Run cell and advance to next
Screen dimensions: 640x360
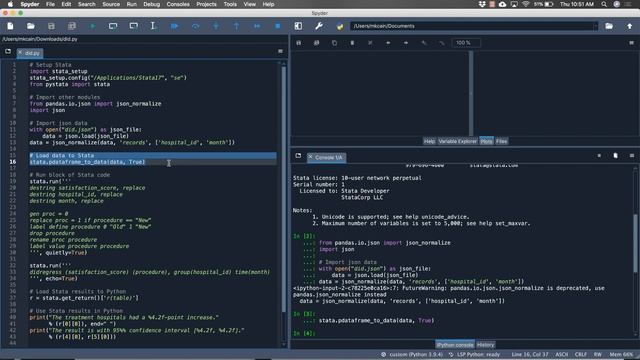(x=133, y=26)
